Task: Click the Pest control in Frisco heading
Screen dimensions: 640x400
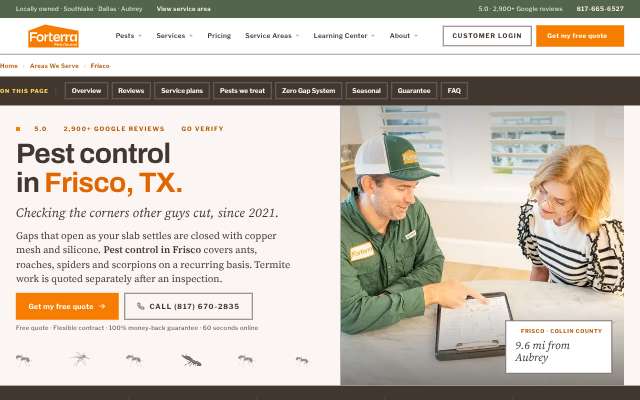Action: [99, 168]
